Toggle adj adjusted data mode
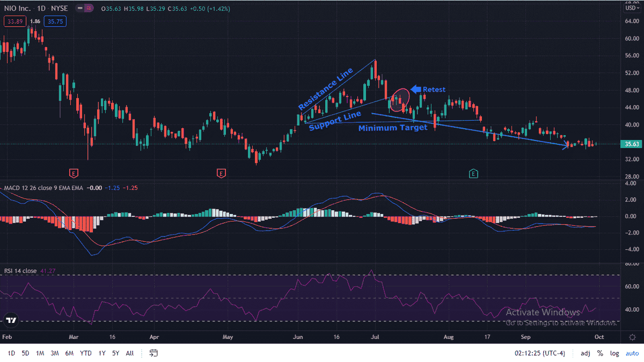Viewport: 644px width, 362px height. pos(585,353)
